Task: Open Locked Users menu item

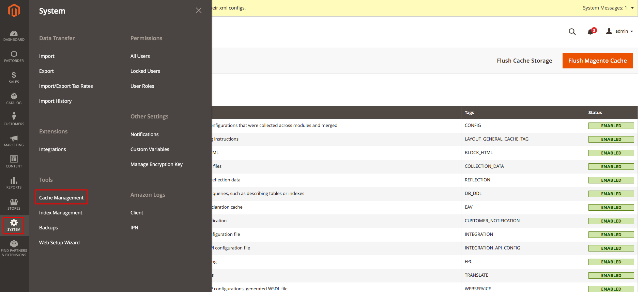Action: click(x=145, y=71)
